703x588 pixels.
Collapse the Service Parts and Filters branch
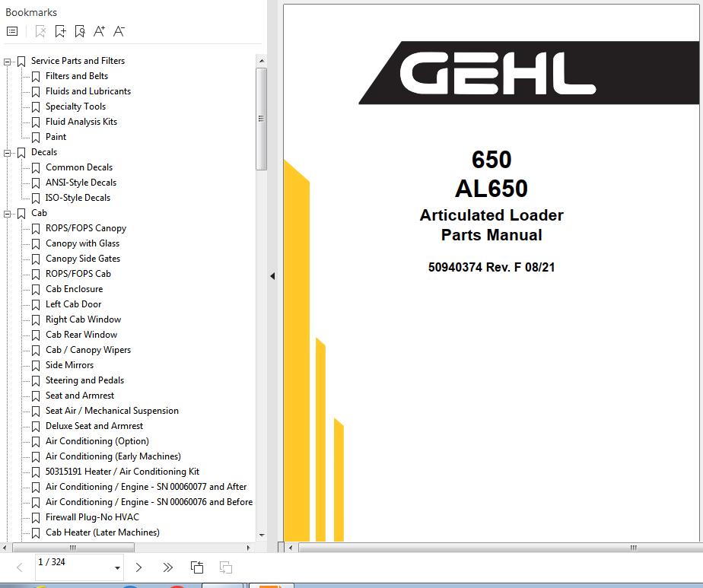[7, 62]
